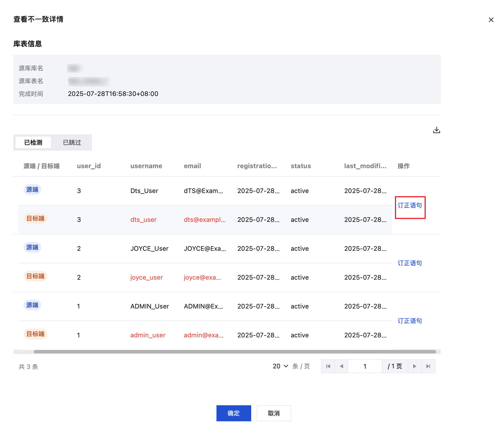504x432 pixels.
Task: Click the 确定 confirm button
Action: [x=234, y=413]
